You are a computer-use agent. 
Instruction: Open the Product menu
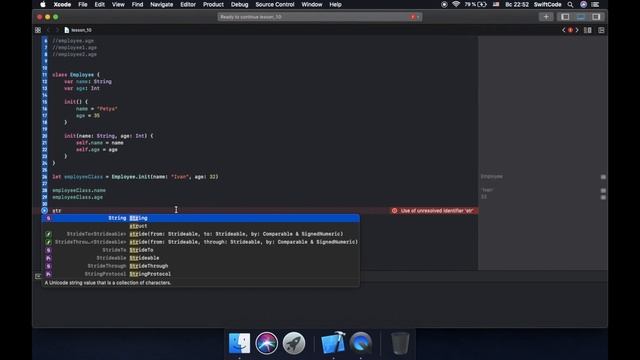213,4
